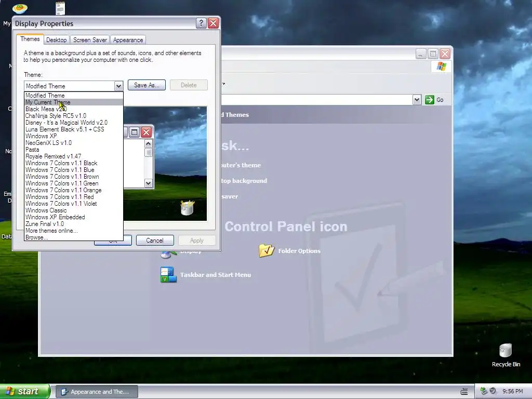Viewport: 532px width, 399px height.
Task: Click the 'top background' task link
Action: pyautogui.click(x=244, y=181)
